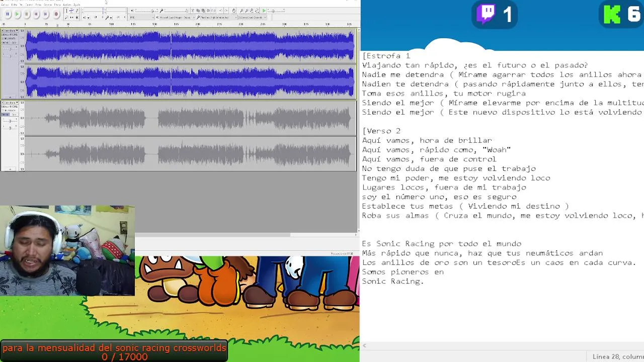Open the second track's name menu
The image size is (644, 362).
(11, 103)
